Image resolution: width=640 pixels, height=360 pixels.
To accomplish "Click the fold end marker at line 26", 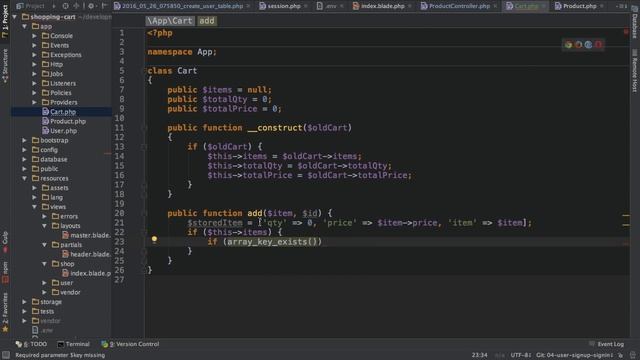I will point(144,270).
